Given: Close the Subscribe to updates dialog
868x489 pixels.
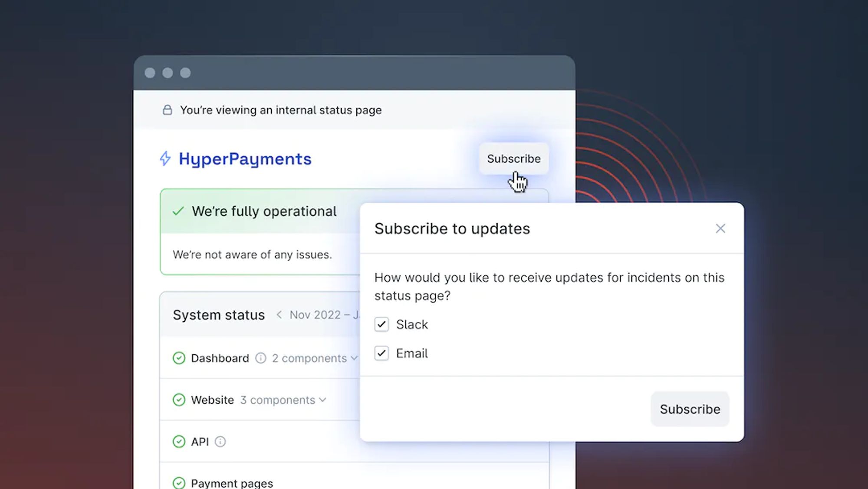Looking at the screenshot, I should tap(720, 228).
